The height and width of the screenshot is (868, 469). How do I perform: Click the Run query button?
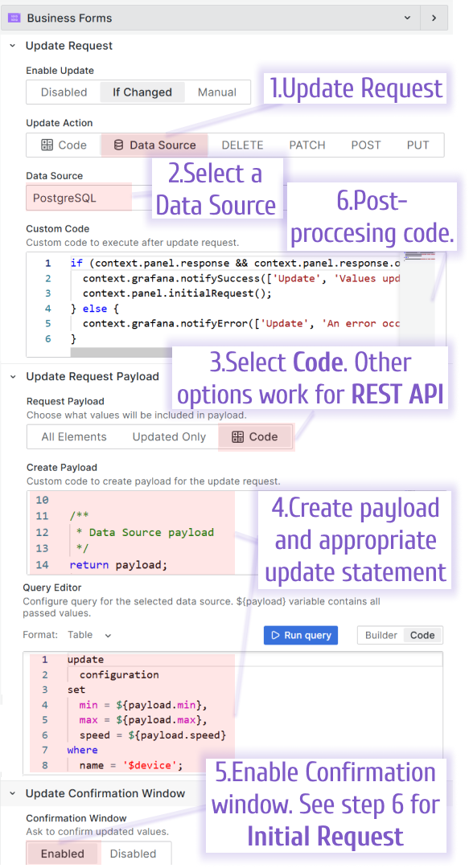[x=300, y=635]
